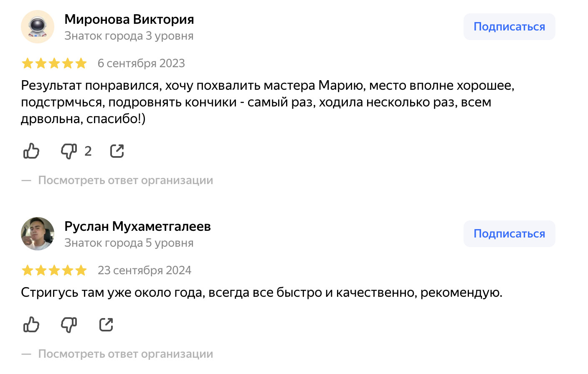Click the date 6 сентября 2023
Image resolution: width=588 pixels, height=374 pixels.
pos(141,63)
